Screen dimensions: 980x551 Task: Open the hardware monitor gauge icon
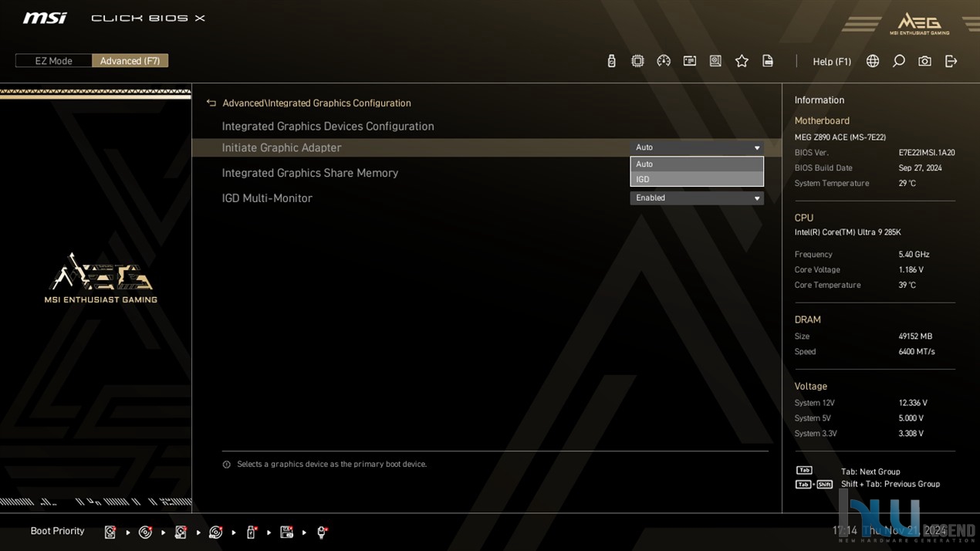point(664,61)
